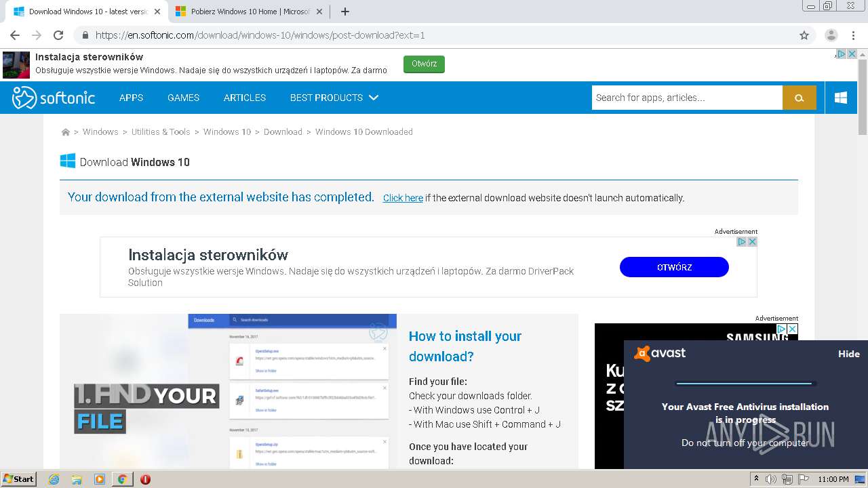Click the 'How to install your download?' heading
The height and width of the screenshot is (488, 868).
pos(465,346)
